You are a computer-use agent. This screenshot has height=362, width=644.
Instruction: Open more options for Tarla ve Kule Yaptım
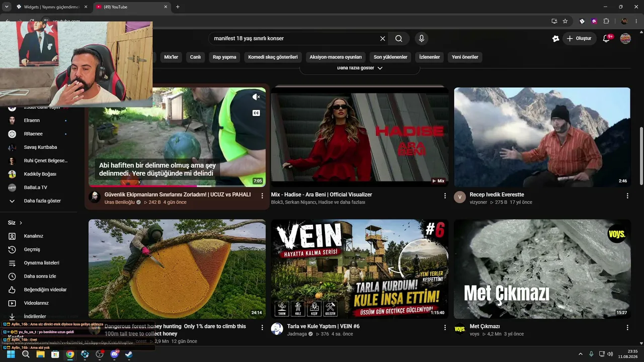(x=445, y=327)
